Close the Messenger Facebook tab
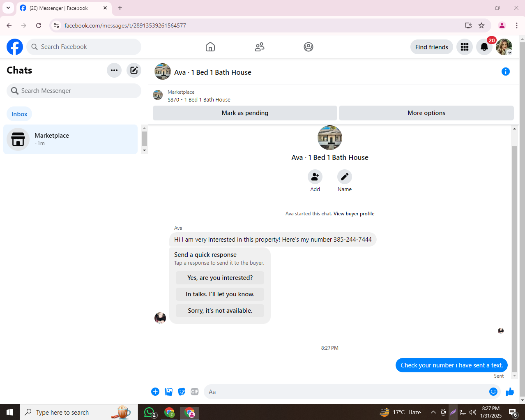Image resolution: width=525 pixels, height=420 pixels. (x=105, y=8)
